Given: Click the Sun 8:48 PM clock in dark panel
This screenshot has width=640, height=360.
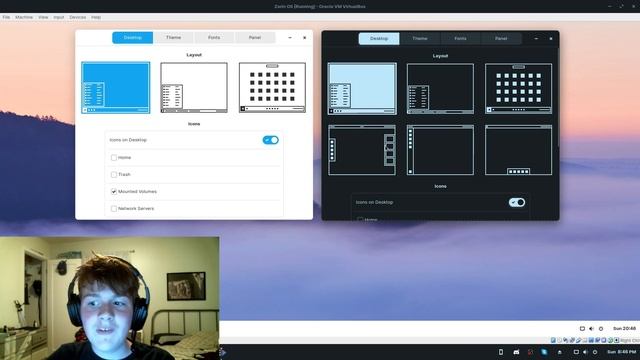Looking at the screenshot, I should (622, 352).
